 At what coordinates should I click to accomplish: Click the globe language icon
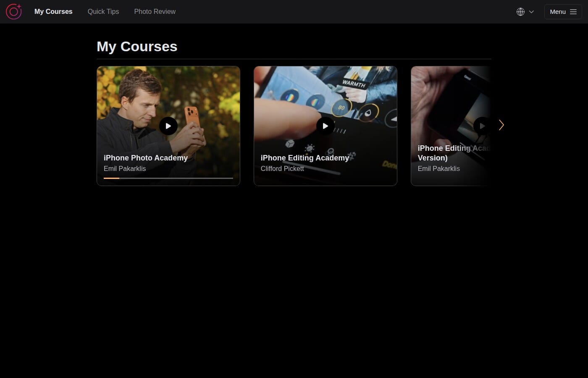tap(520, 12)
